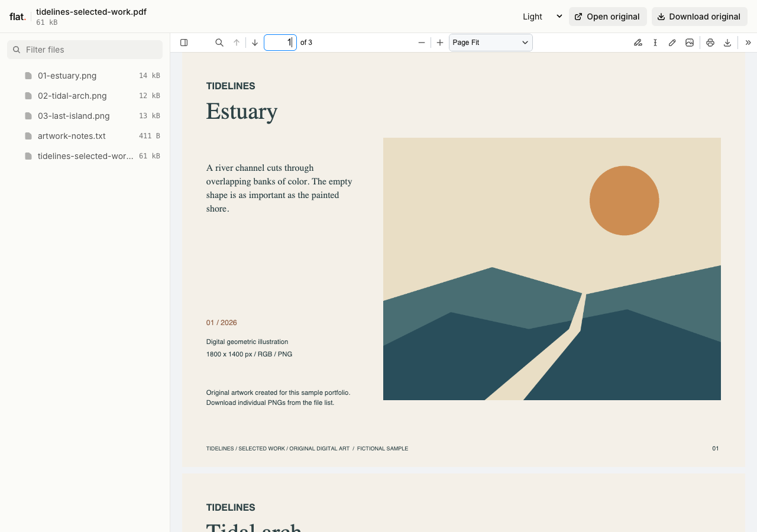Open the find-in-document search icon

tap(219, 43)
